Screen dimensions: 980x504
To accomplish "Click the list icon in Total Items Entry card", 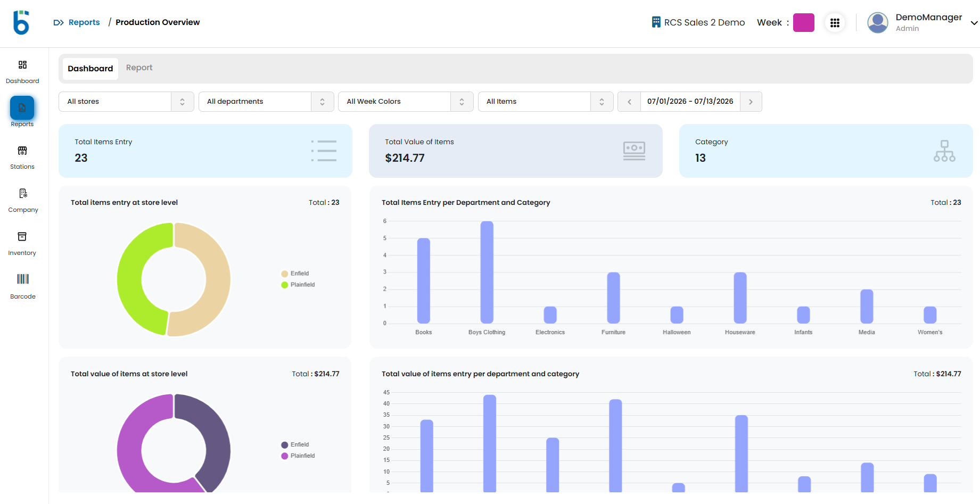I will click(x=324, y=151).
